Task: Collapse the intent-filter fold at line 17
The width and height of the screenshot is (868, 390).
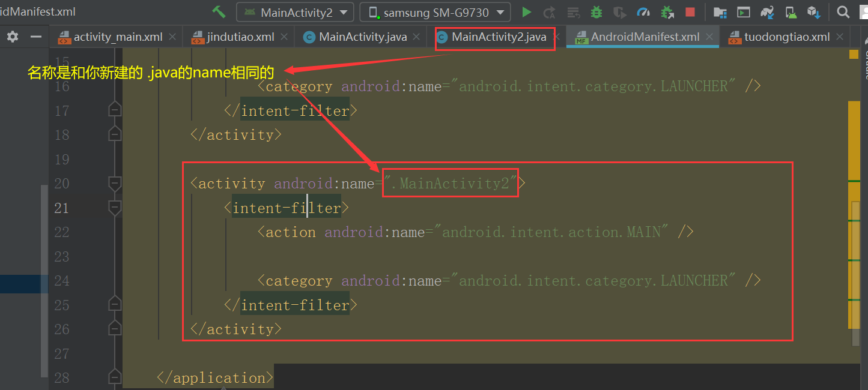Action: [115, 109]
